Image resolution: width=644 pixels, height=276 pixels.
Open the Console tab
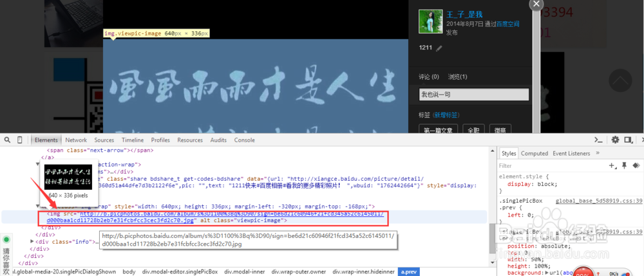point(244,140)
